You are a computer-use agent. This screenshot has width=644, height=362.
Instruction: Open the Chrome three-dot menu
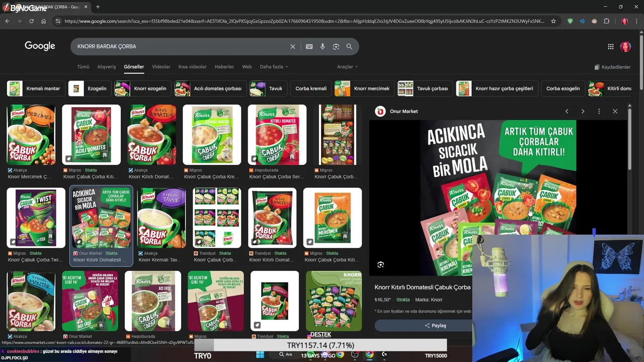coord(636,21)
